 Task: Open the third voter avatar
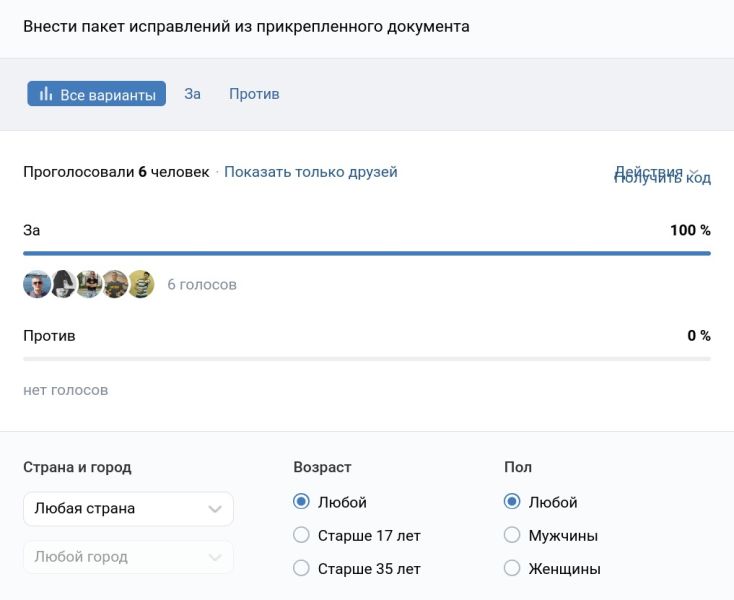[89, 284]
